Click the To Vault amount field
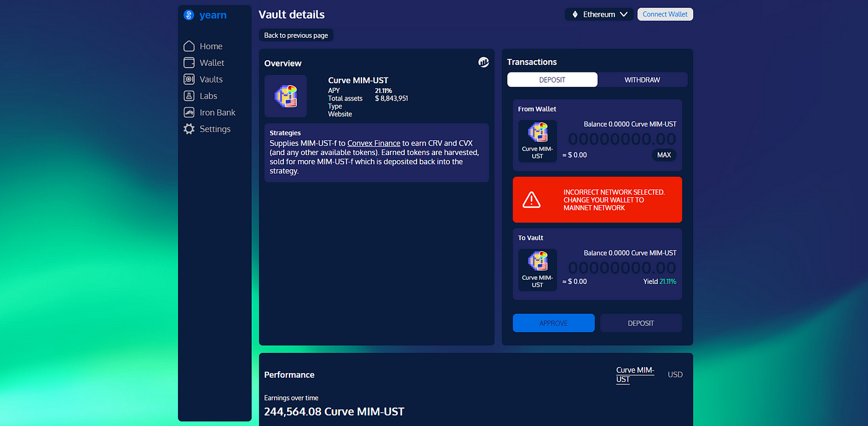 coord(622,268)
